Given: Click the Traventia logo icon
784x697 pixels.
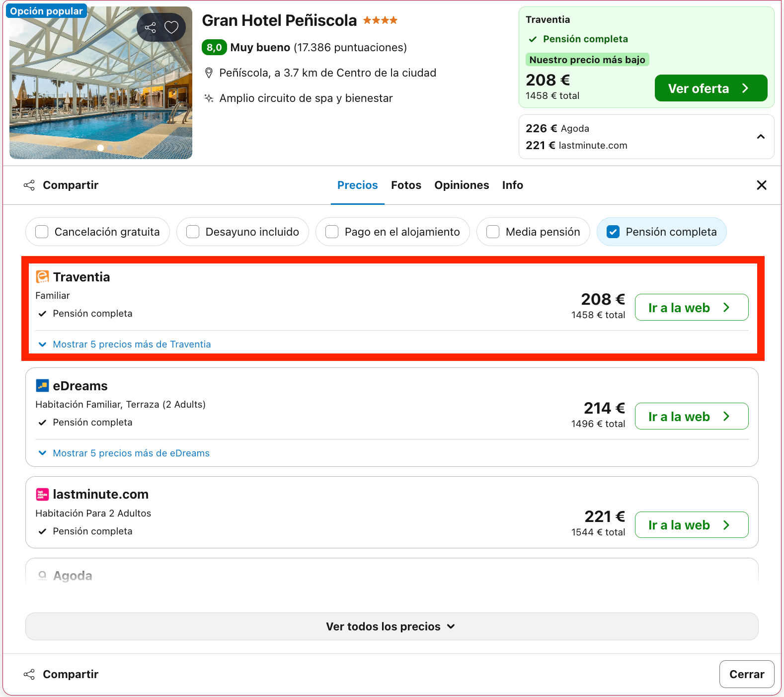Looking at the screenshot, I should tap(42, 277).
